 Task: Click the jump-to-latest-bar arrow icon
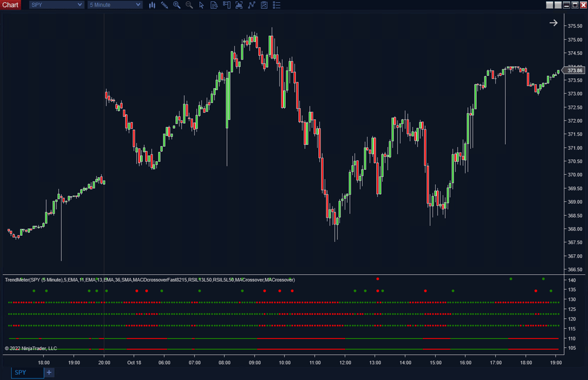point(553,22)
